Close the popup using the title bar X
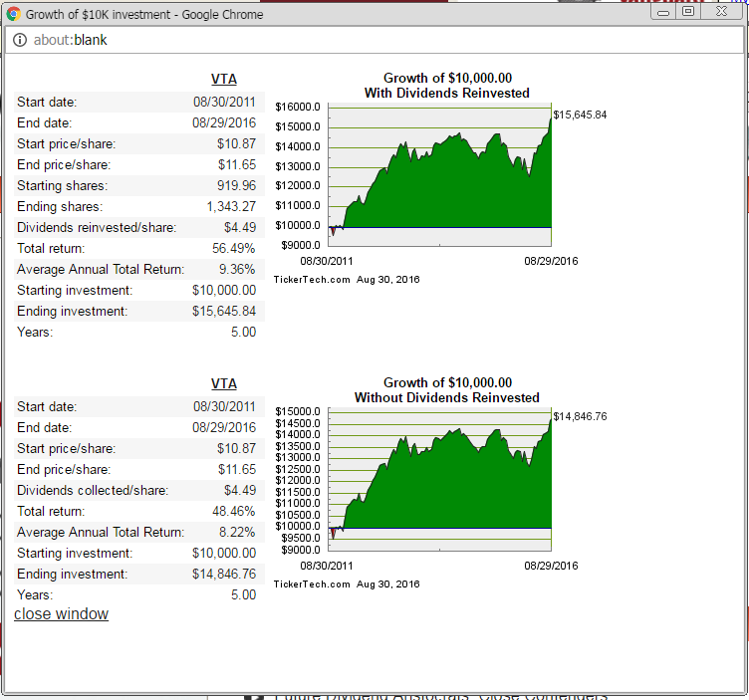749x700 pixels. [721, 12]
